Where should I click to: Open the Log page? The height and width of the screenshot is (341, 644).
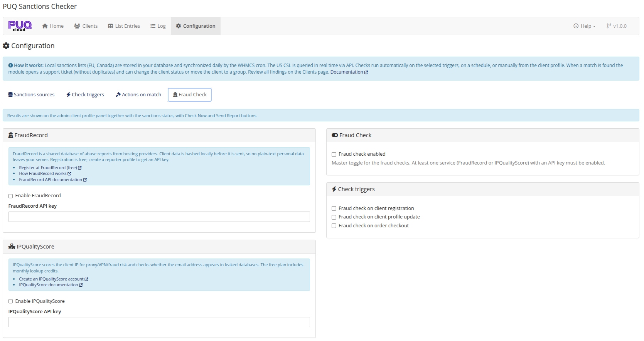(158, 26)
